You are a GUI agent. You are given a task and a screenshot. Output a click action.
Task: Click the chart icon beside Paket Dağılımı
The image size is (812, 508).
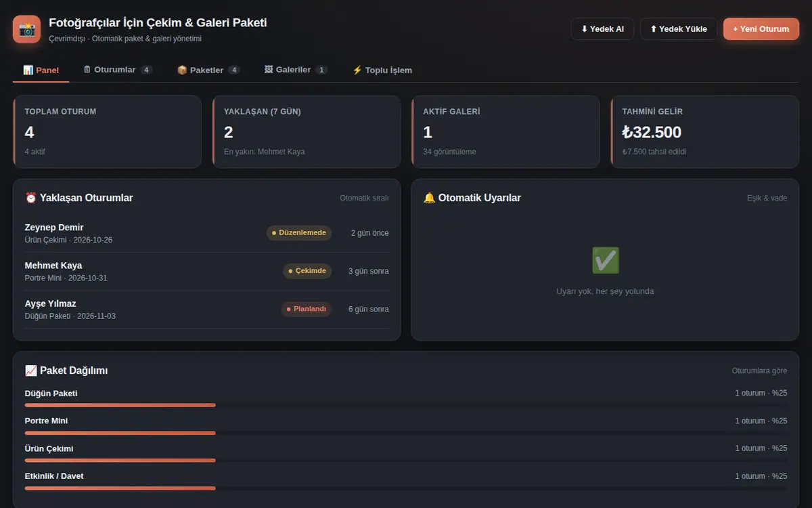30,371
